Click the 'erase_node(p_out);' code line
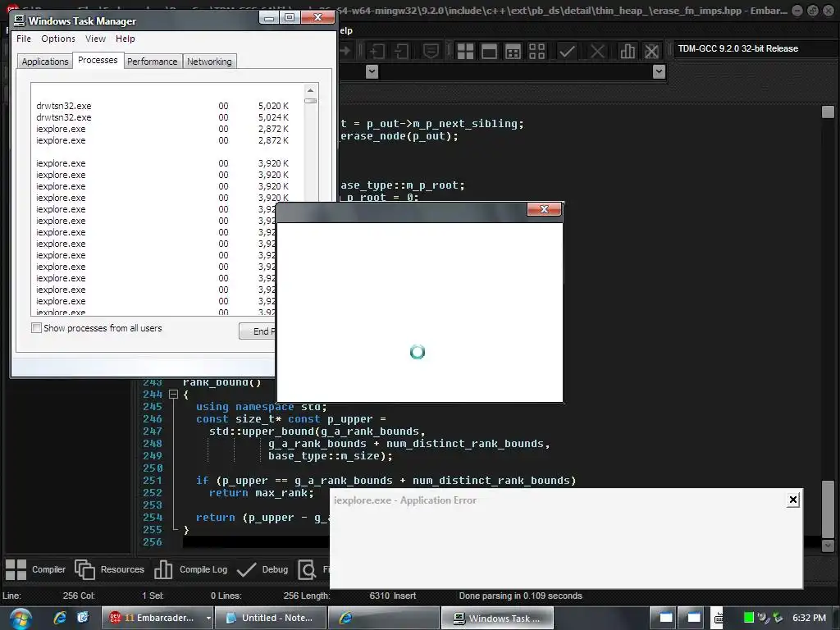 (399, 136)
